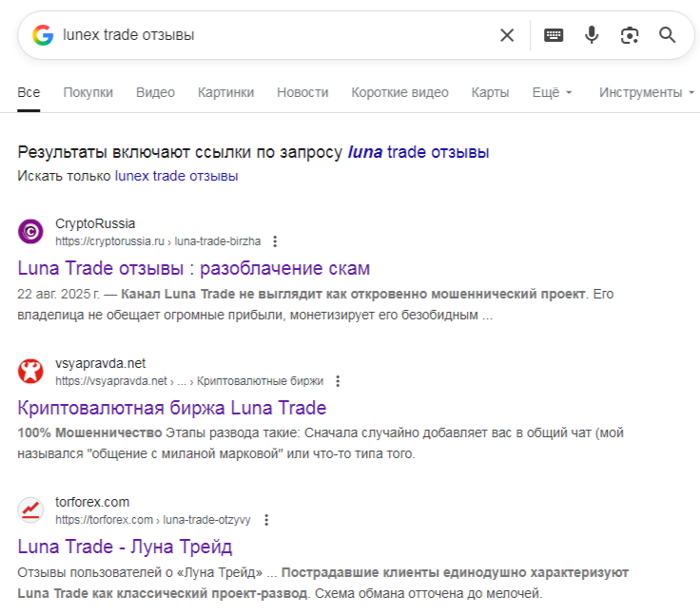Click the CryptoRussia site name

point(95,223)
